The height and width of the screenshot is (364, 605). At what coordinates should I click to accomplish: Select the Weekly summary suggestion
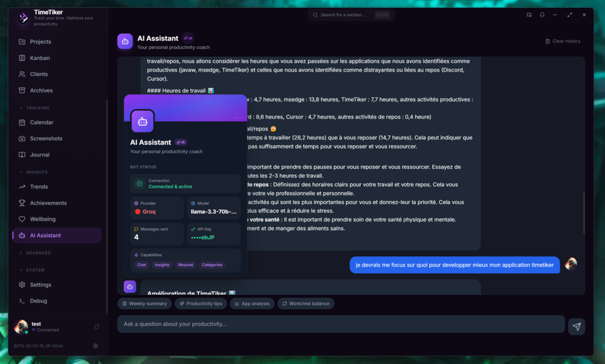(144, 303)
